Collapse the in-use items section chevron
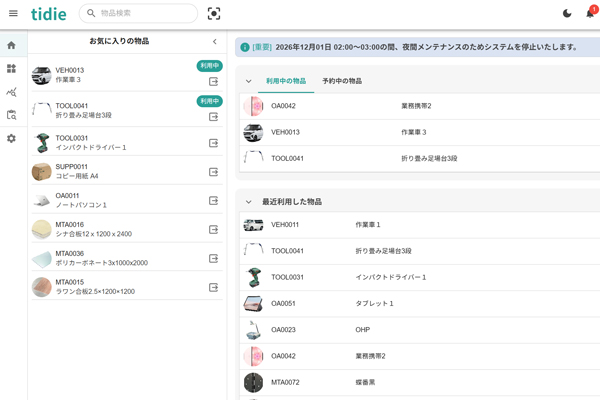The width and height of the screenshot is (600, 400). coord(249,81)
